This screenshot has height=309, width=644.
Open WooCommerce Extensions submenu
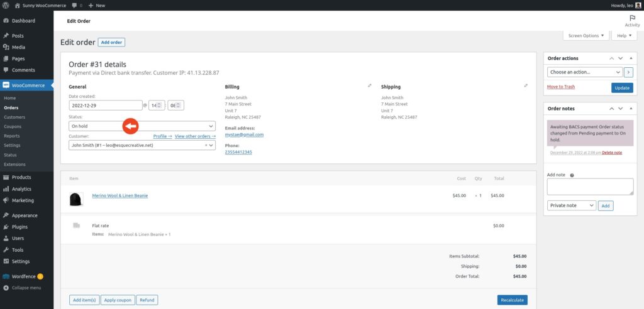(x=14, y=164)
